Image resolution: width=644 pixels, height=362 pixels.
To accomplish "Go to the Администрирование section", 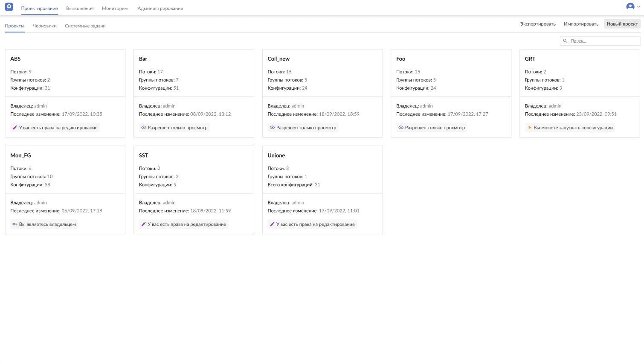I will 160,9.
